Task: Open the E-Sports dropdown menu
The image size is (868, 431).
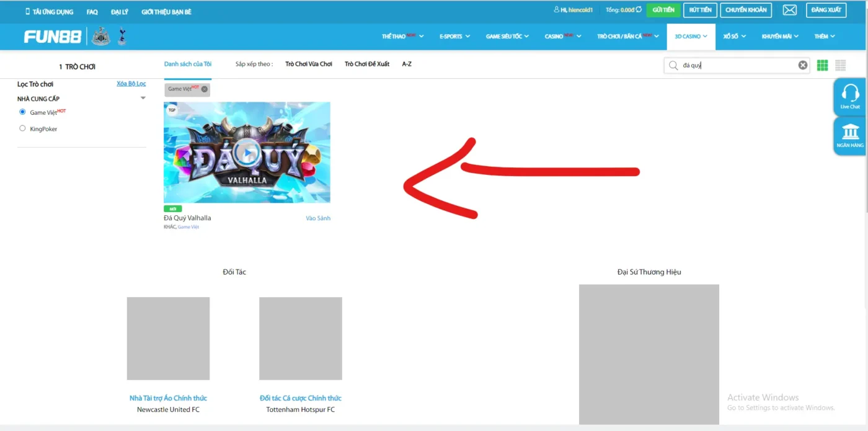Action: [x=454, y=37]
